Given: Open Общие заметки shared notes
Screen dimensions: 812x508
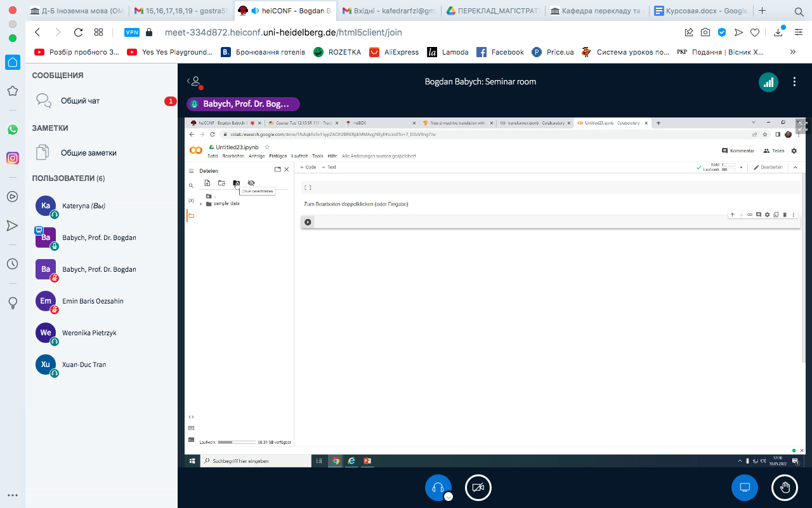Looking at the screenshot, I should (88, 153).
